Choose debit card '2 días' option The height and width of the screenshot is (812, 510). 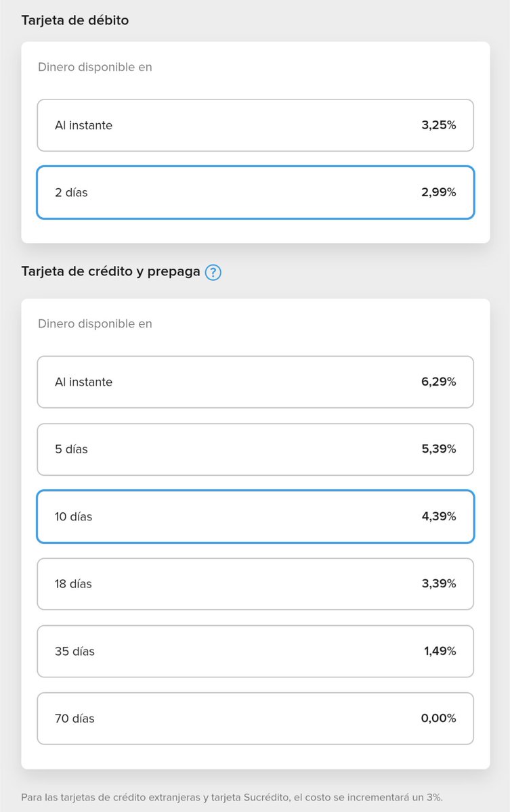255,193
